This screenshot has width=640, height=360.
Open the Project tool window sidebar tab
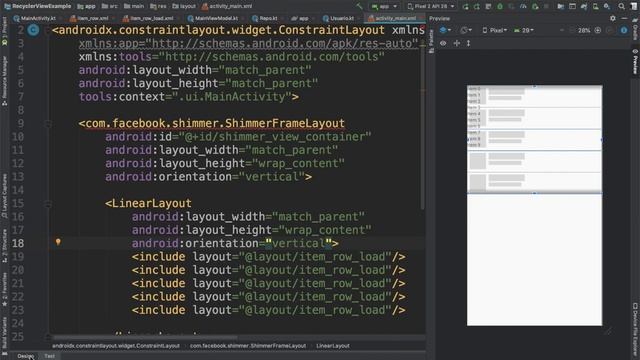click(x=4, y=31)
